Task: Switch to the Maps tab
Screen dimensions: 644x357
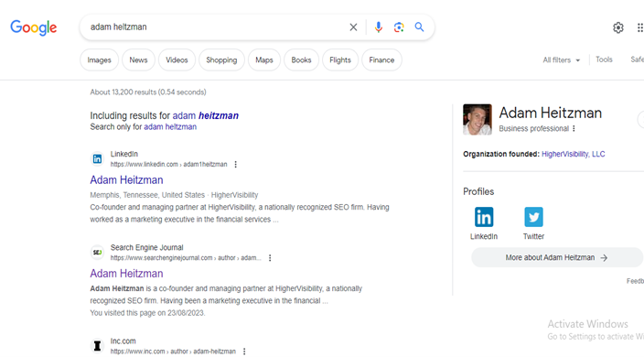Action: click(264, 60)
